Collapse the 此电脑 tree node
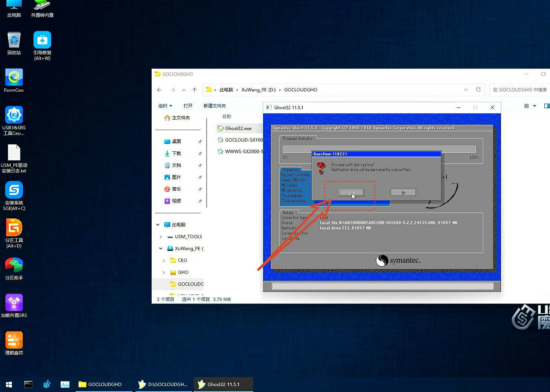Image resolution: width=550 pixels, height=392 pixels. [158, 225]
